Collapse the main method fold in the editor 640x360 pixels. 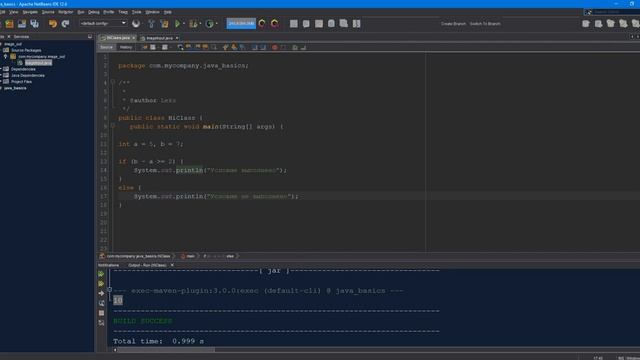[113, 126]
